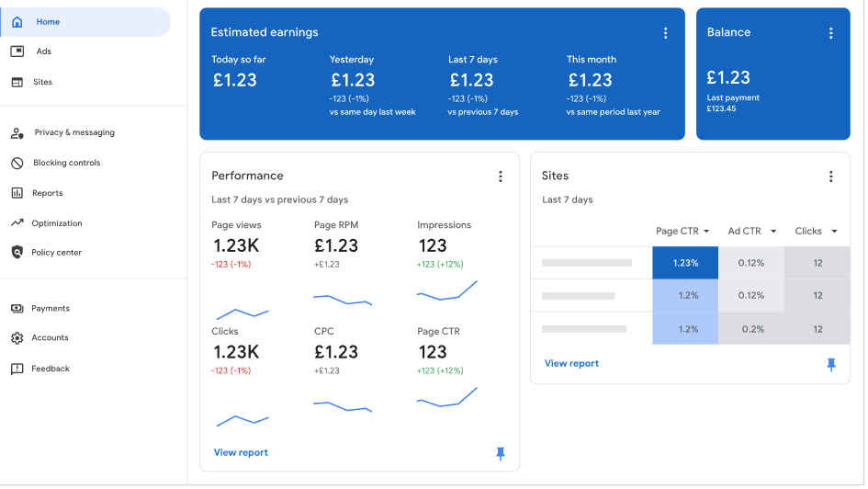Open the Reports section
This screenshot has width=868, height=489.
pyautogui.click(x=48, y=193)
